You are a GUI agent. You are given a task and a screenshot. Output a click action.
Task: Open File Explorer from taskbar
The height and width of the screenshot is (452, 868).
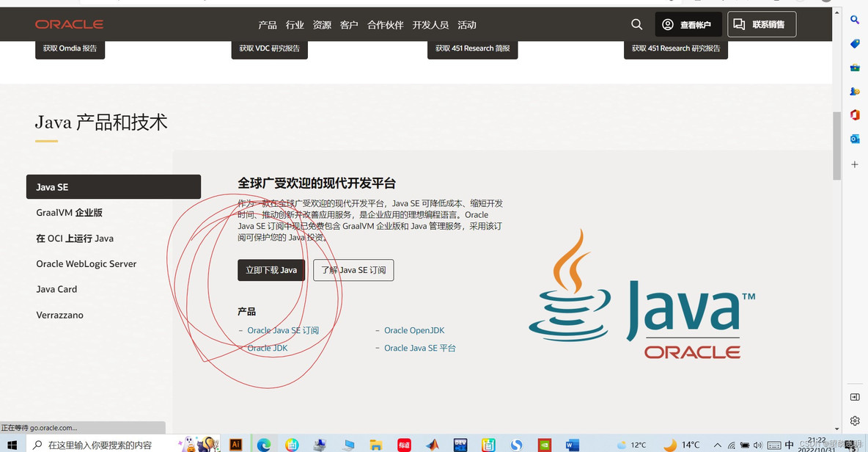click(x=376, y=445)
